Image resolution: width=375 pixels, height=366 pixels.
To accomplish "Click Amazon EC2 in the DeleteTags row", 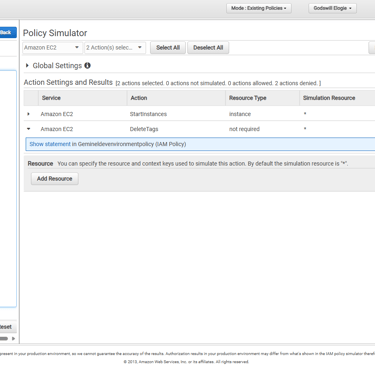I will click(x=57, y=129).
